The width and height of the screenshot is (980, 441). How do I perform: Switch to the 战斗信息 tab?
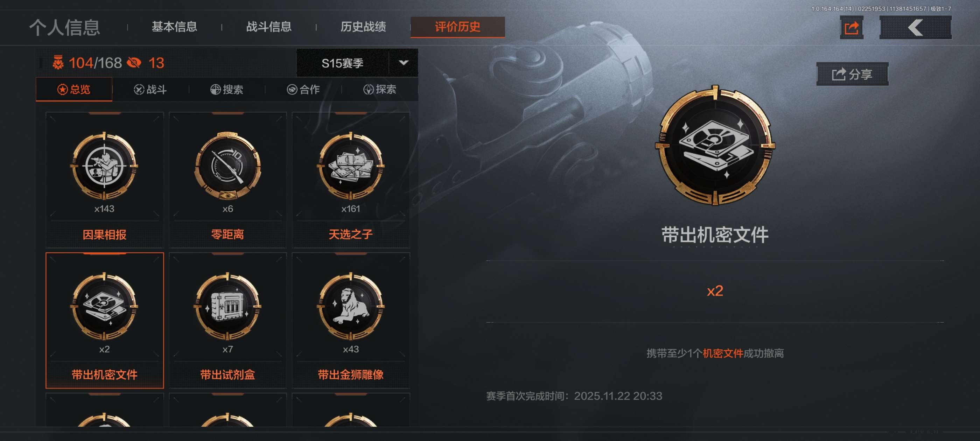(x=268, y=27)
